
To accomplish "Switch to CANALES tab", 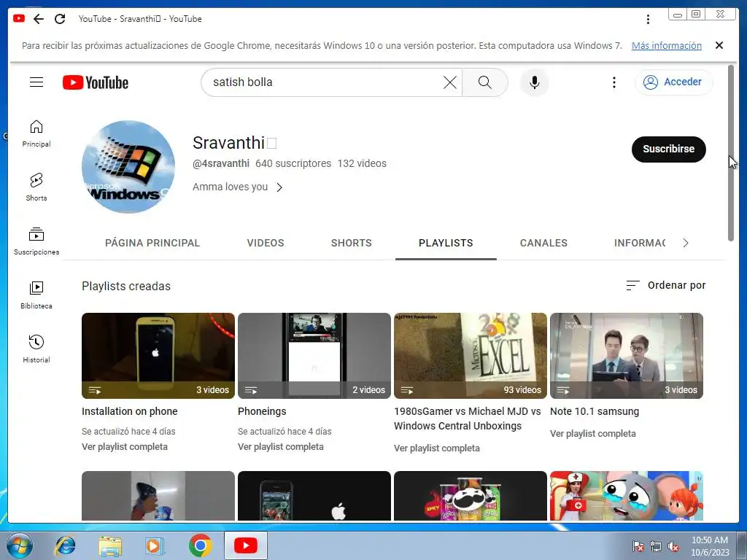I will (543, 243).
